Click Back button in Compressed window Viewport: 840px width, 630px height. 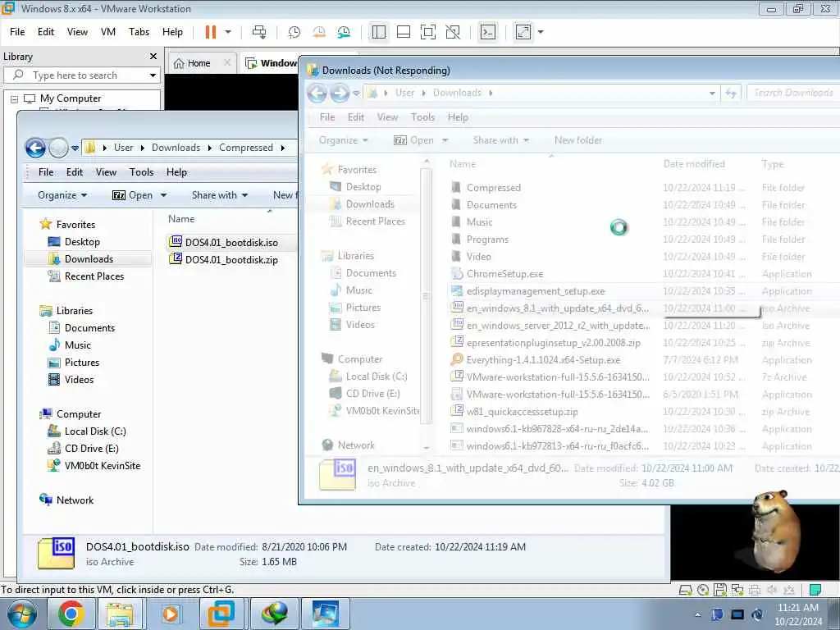(35, 148)
